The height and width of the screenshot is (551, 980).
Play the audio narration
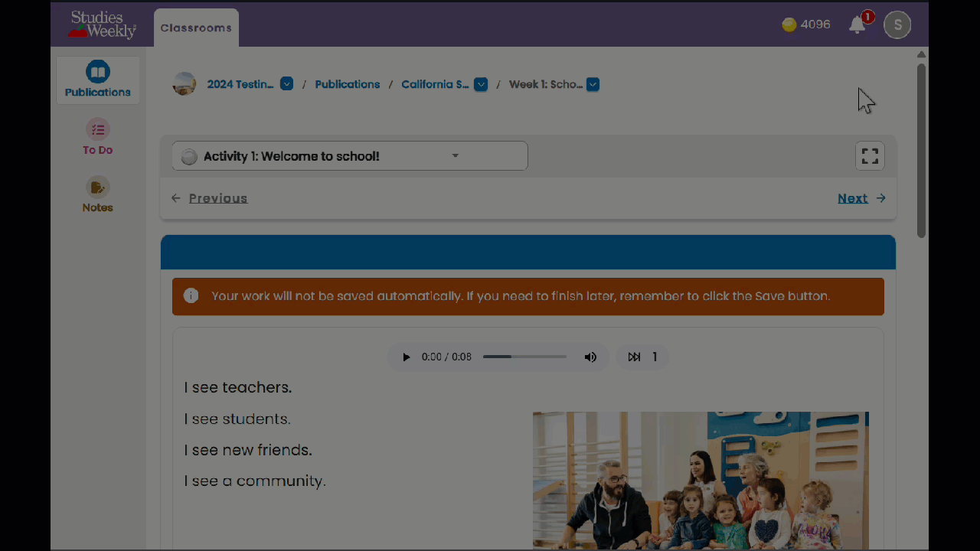(406, 357)
